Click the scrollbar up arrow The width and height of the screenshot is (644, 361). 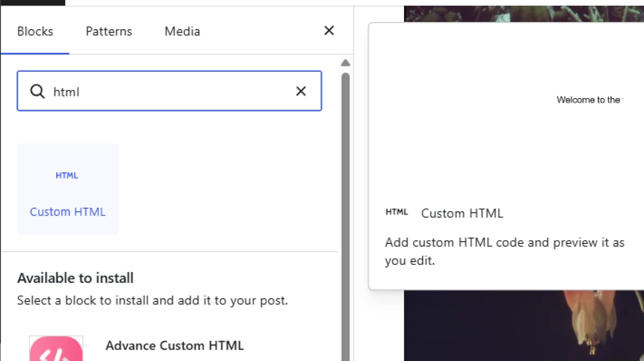tap(345, 63)
